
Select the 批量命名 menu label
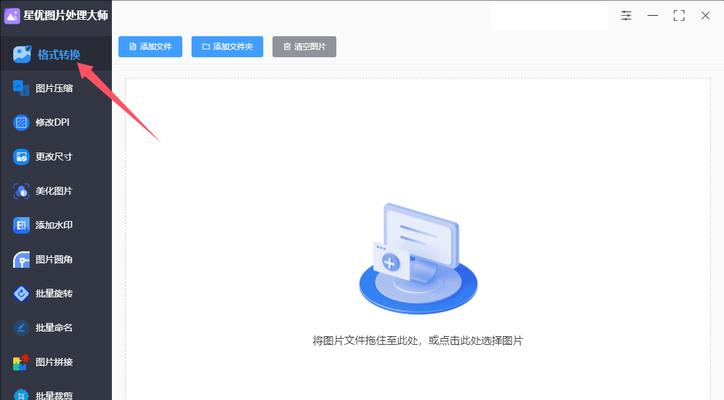click(54, 327)
